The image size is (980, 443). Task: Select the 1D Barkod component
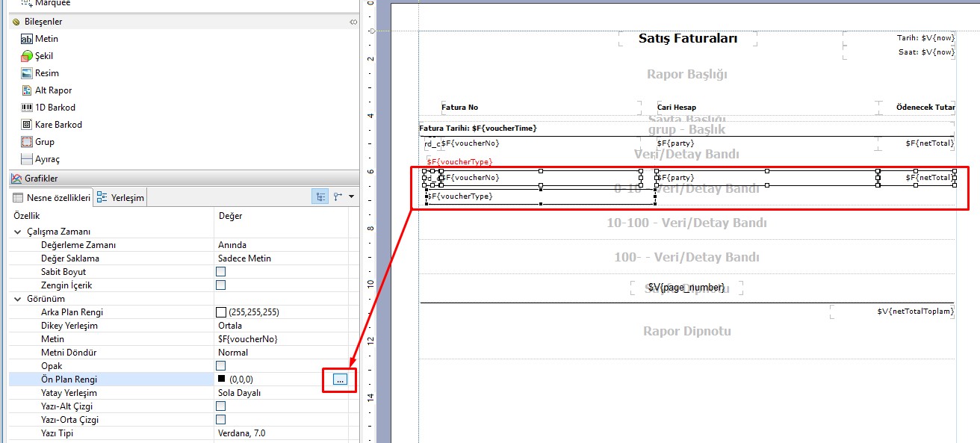[55, 108]
